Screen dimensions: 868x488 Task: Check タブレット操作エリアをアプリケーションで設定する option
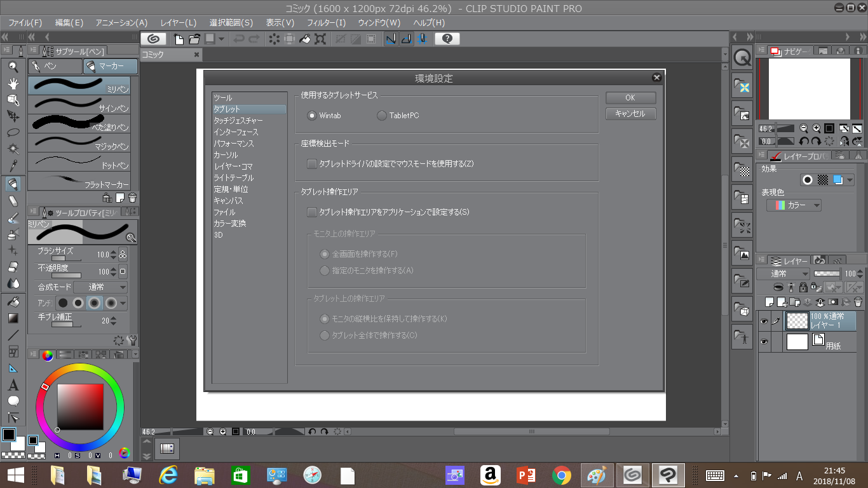[311, 212]
